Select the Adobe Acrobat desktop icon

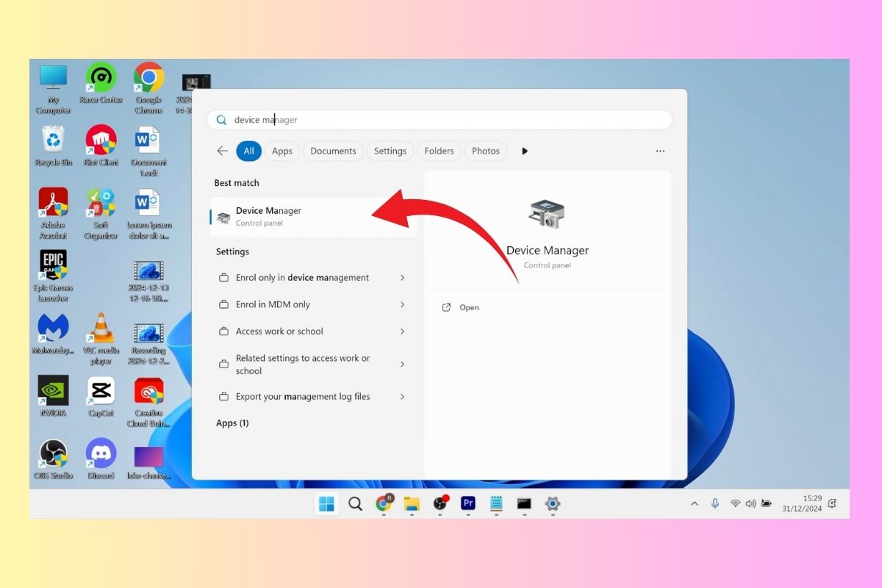point(54,213)
